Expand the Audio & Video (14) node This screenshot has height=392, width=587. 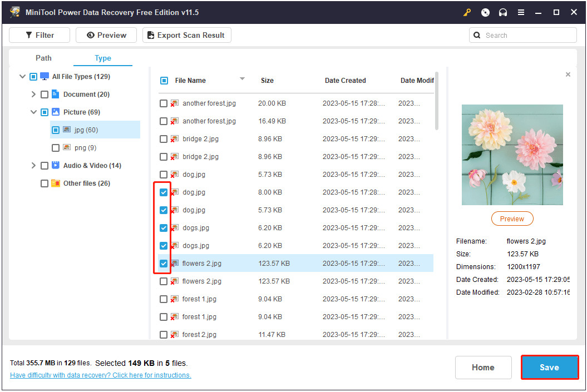point(33,165)
